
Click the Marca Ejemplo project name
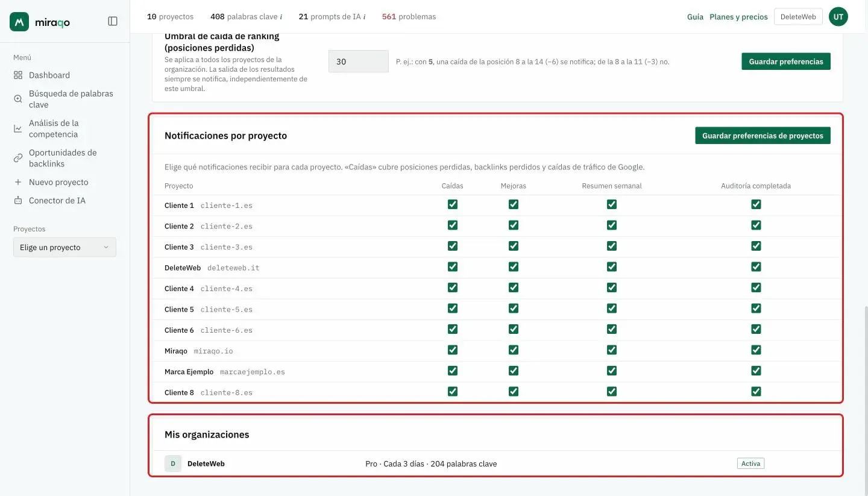[189, 372]
